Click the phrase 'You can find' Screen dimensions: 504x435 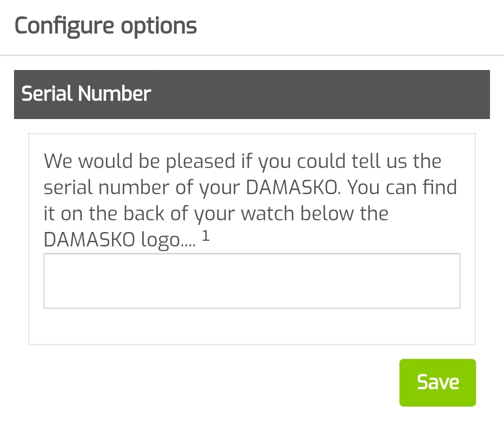(402, 187)
